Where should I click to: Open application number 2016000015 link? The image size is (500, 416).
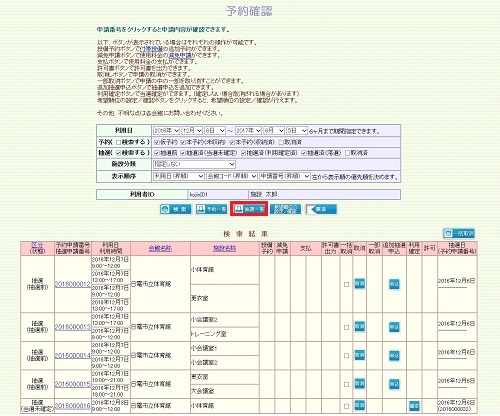[72, 384]
